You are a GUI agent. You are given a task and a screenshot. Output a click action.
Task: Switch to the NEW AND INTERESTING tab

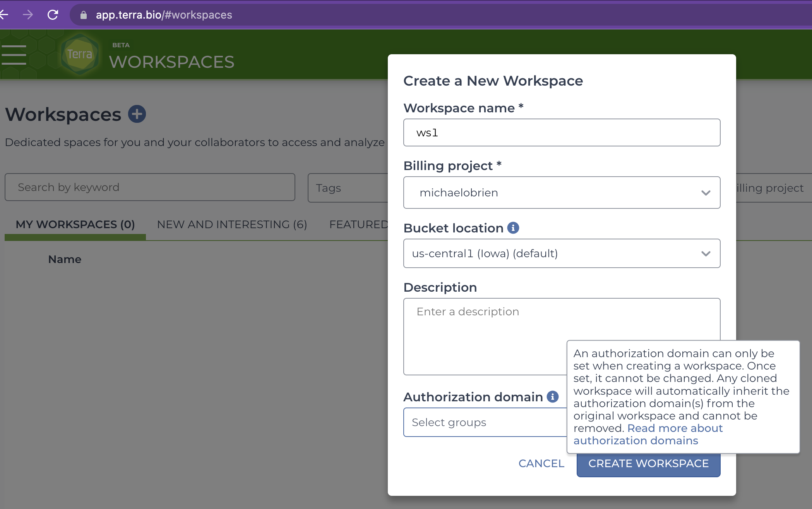pyautogui.click(x=231, y=224)
